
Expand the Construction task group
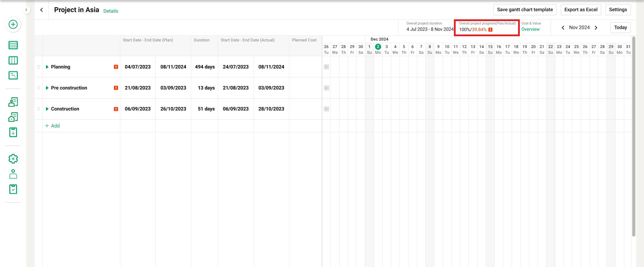47,109
